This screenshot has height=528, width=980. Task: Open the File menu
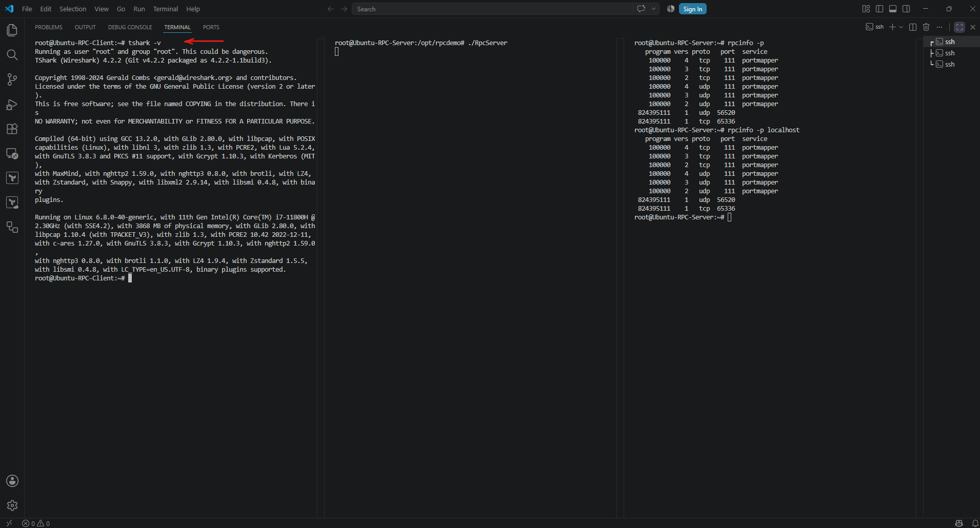tap(27, 9)
